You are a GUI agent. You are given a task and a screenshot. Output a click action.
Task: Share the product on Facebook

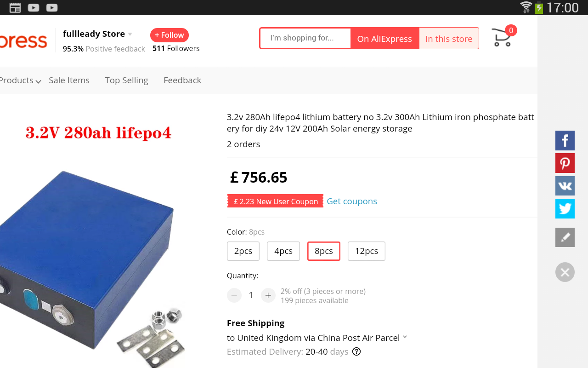click(x=565, y=141)
